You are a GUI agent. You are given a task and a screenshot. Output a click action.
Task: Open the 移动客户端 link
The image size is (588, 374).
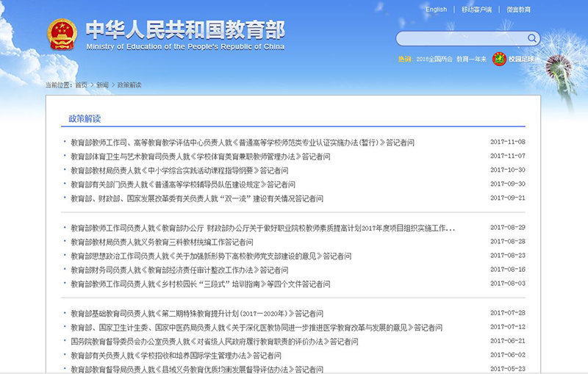[x=476, y=10]
